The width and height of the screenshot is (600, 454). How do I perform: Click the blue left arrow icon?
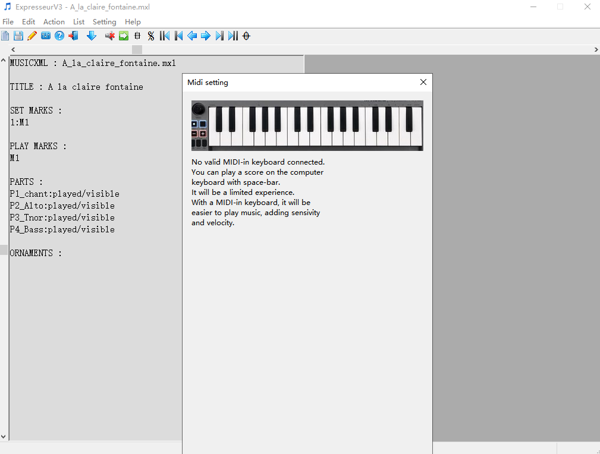tap(192, 36)
